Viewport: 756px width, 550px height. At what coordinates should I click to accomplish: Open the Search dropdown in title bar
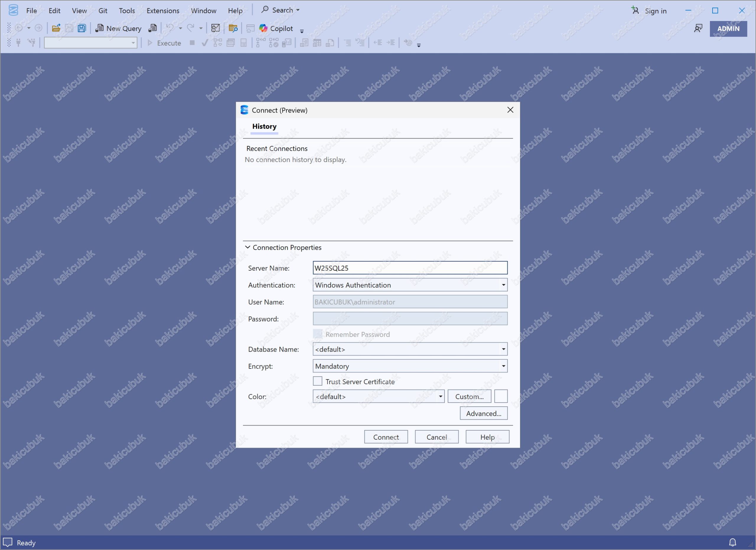tap(280, 10)
